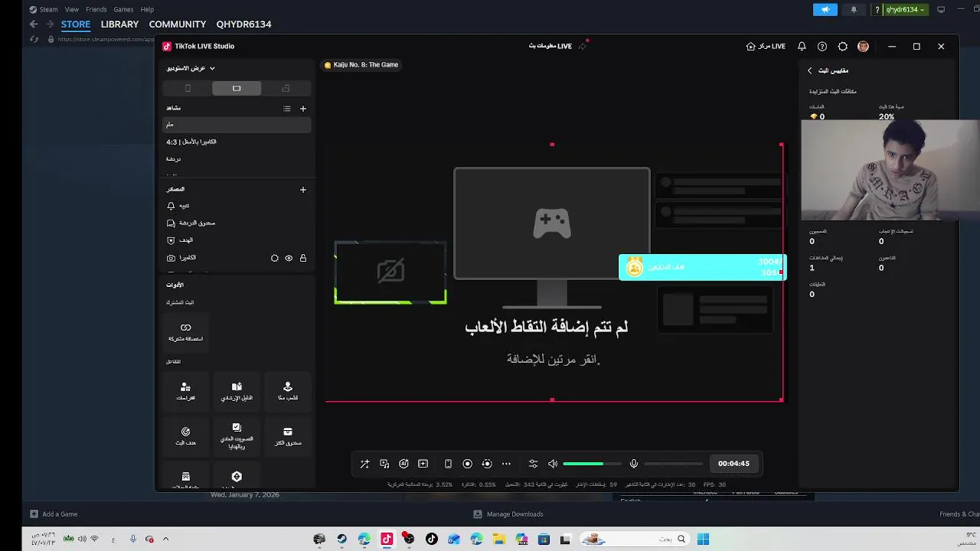The width and height of the screenshot is (980, 551).
Task: Open the TikTok LIVE Studio settings gear
Action: [843, 46]
